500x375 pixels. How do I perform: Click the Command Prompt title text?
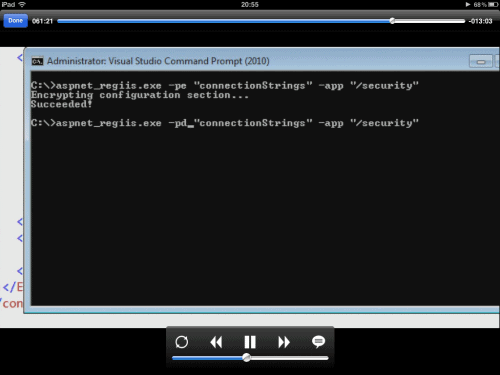click(158, 61)
